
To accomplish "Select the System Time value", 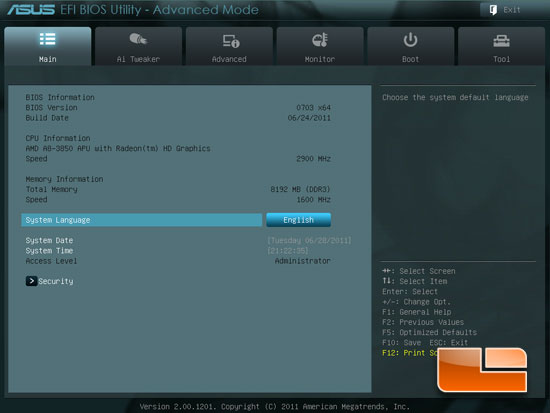I will tap(288, 251).
